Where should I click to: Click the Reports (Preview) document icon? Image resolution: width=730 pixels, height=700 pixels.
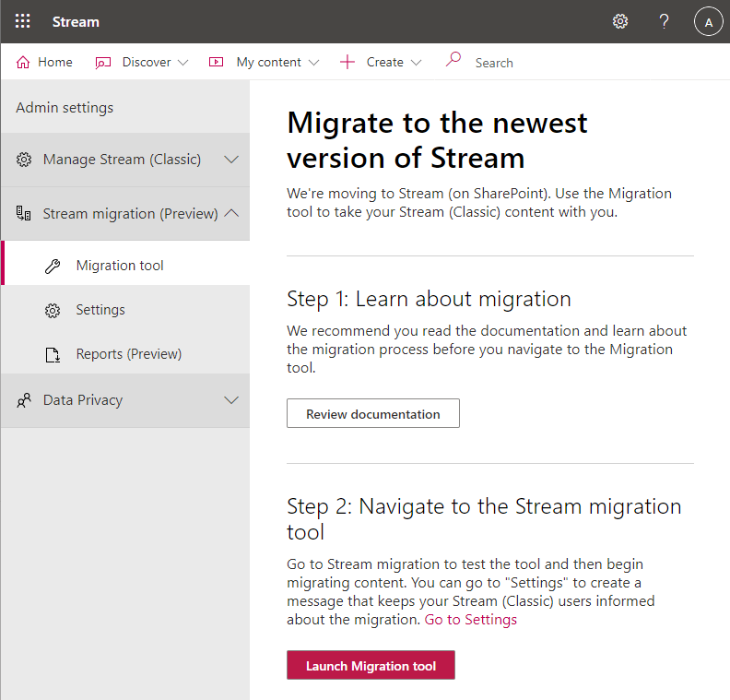53,354
